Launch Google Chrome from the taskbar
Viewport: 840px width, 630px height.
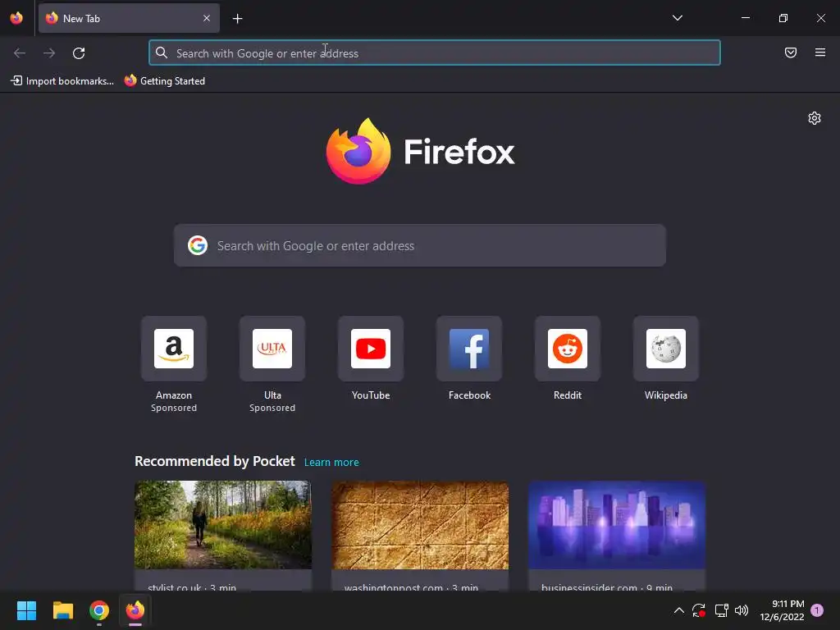pos(99,610)
